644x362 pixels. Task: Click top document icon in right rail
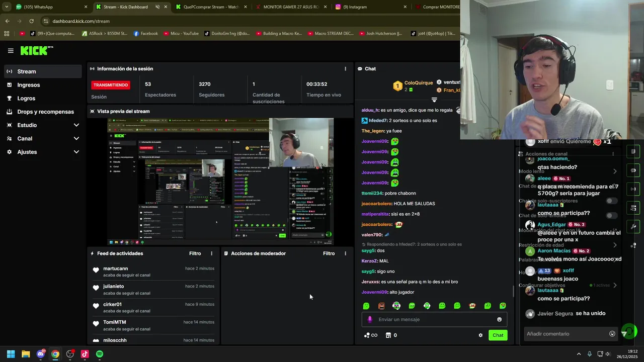point(633,151)
